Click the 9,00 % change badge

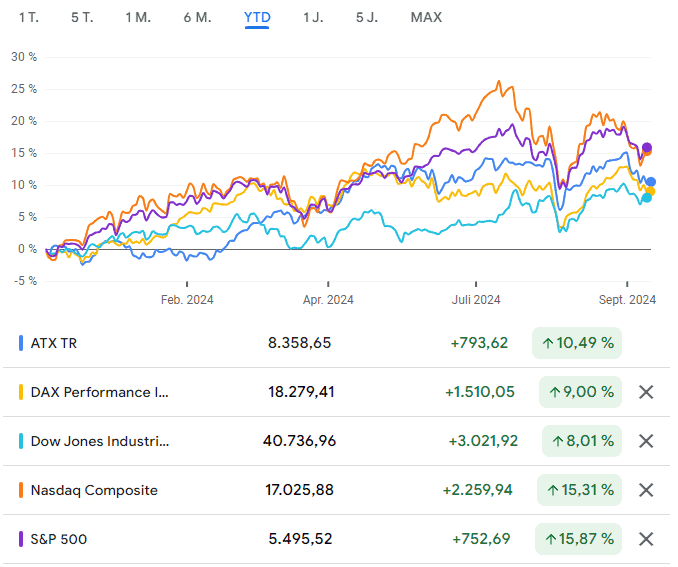[580, 392]
